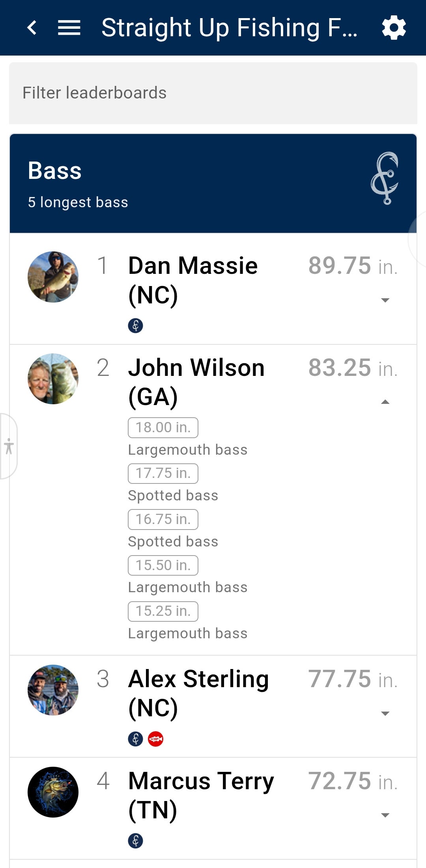Expand Alex Sterling's catch details
426x868 pixels.
[x=385, y=714]
